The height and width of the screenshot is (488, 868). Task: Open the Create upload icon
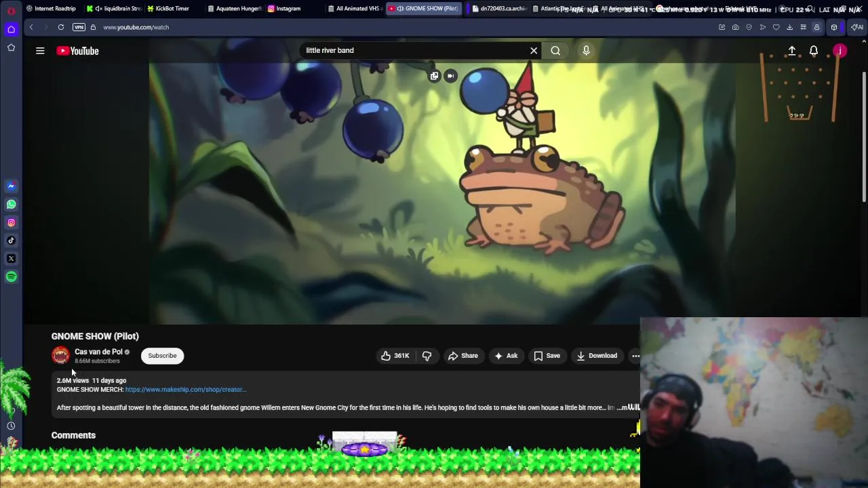[791, 51]
